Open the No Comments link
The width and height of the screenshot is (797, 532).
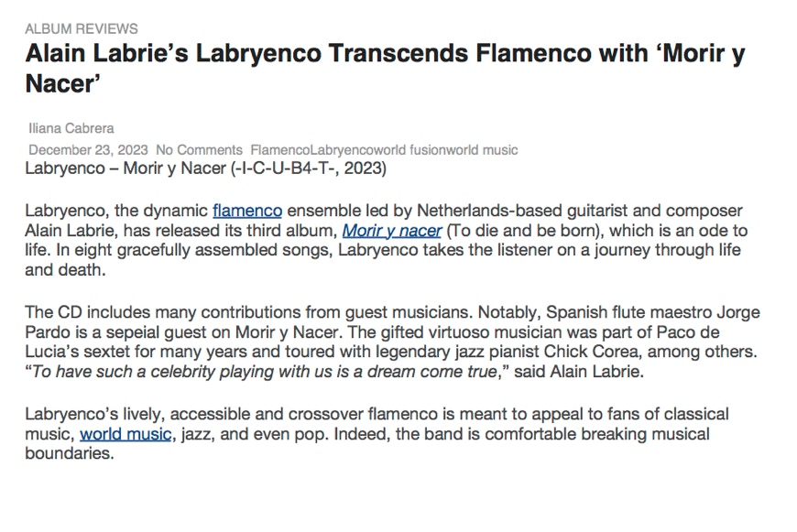199,149
